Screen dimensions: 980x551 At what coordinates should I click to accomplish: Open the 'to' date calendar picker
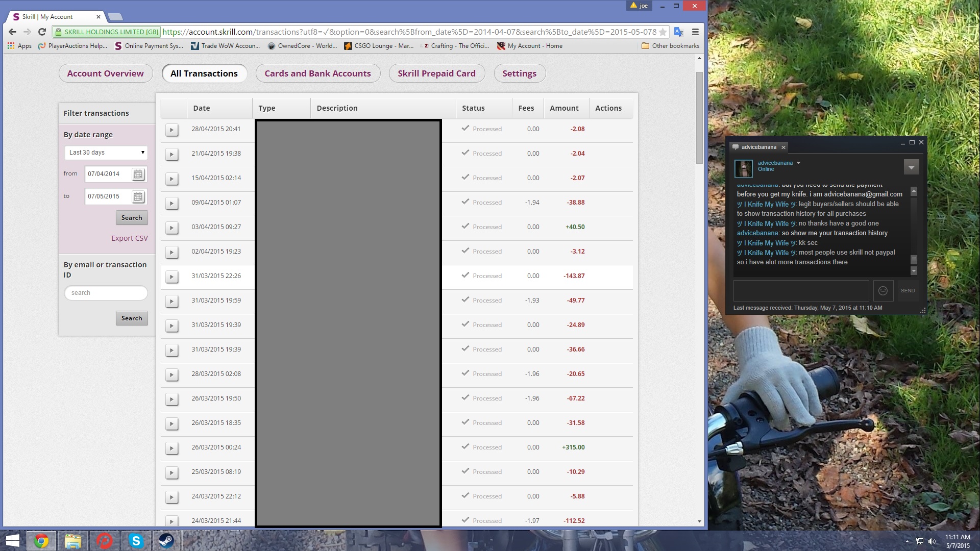(x=138, y=197)
